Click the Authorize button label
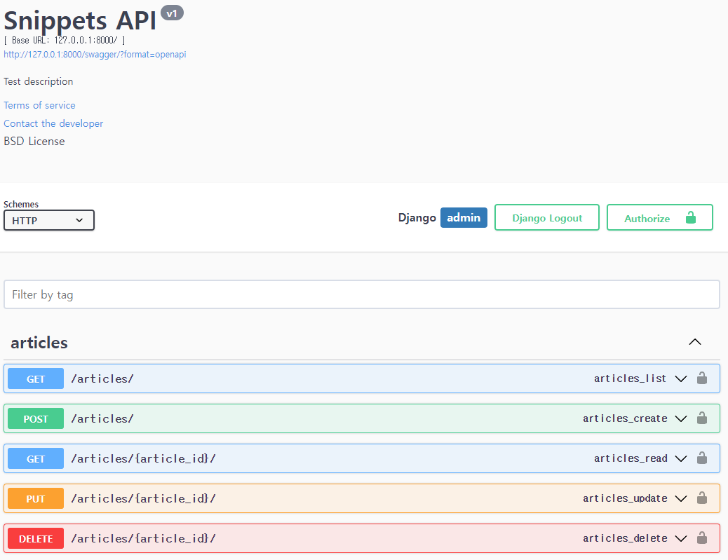Viewport: 728px width, 560px height. (647, 219)
